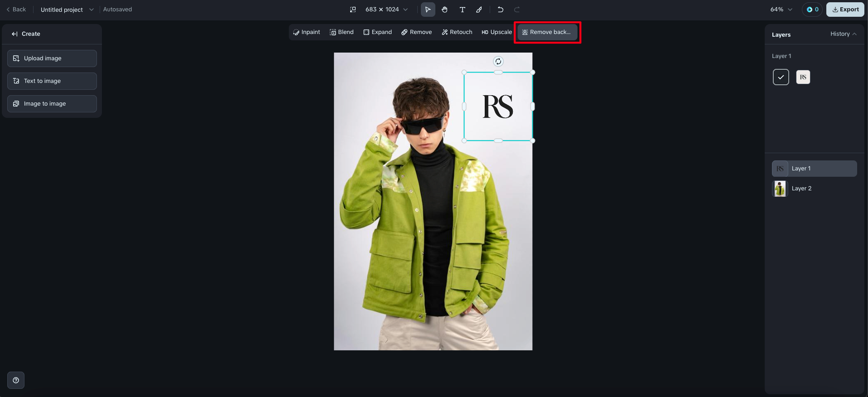Export the project
The width and height of the screenshot is (868, 397).
[845, 10]
